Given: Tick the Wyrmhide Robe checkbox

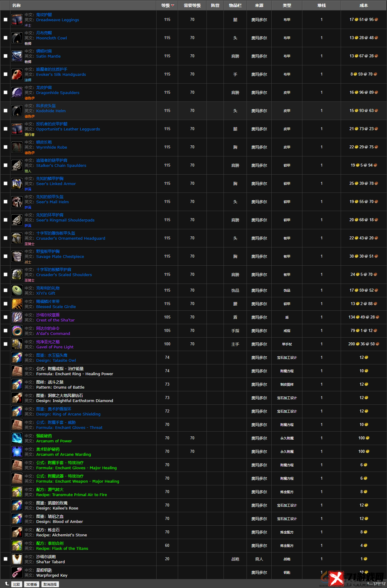Looking at the screenshot, I should pyautogui.click(x=5, y=147).
